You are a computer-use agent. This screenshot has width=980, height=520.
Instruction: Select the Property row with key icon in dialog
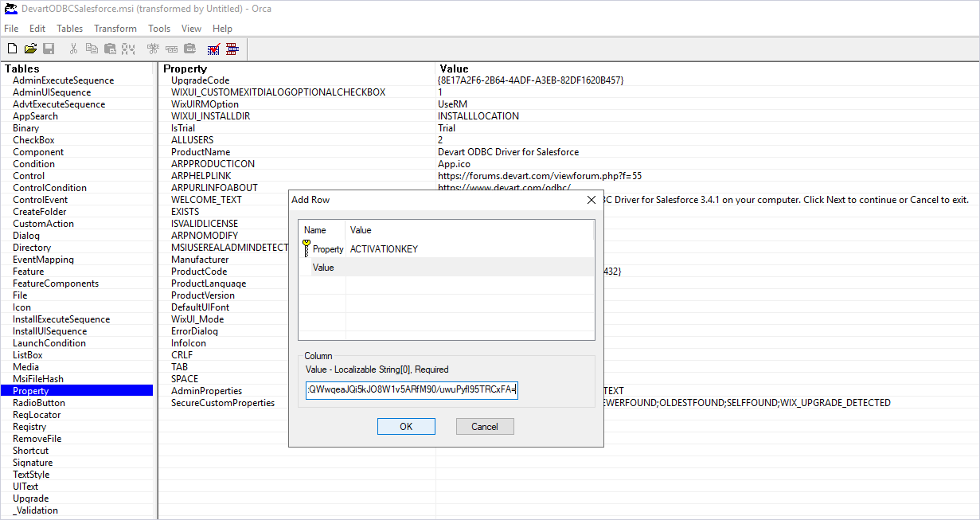(x=328, y=248)
